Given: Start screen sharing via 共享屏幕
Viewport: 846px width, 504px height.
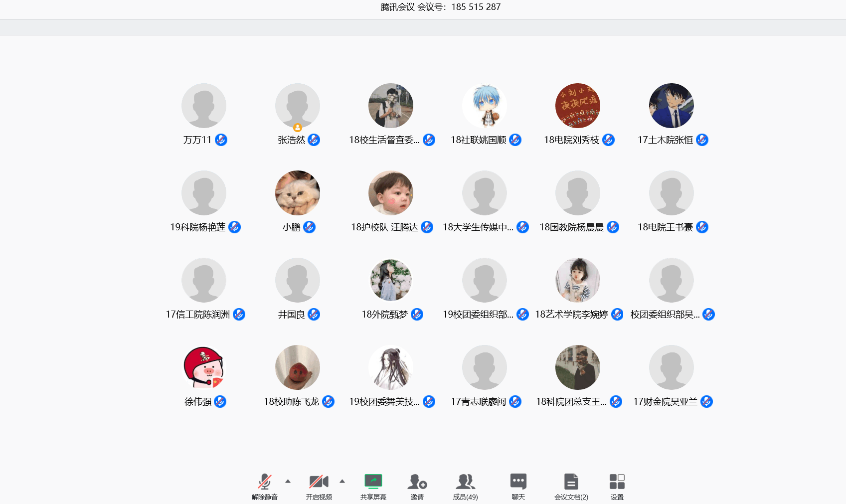Looking at the screenshot, I should (x=373, y=482).
